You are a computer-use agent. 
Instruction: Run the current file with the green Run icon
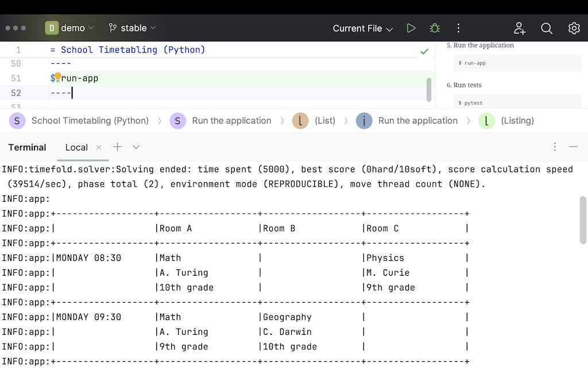tap(411, 28)
